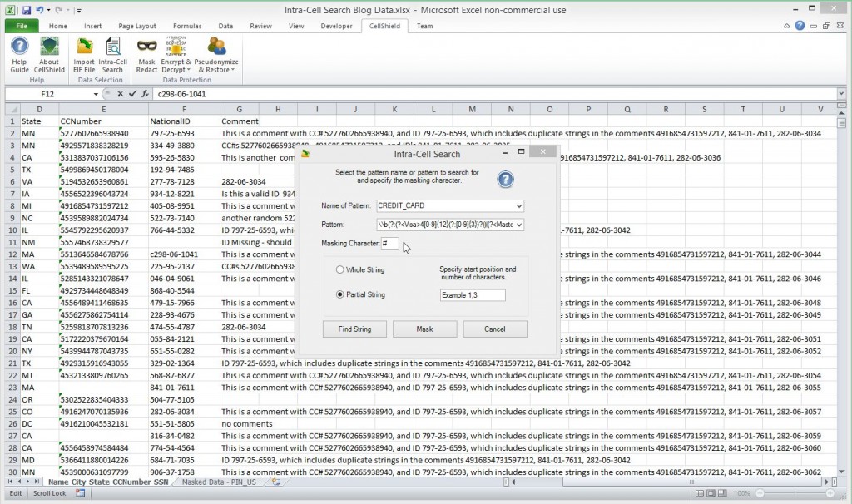
Task: Switch to Normal view
Action: [700, 493]
